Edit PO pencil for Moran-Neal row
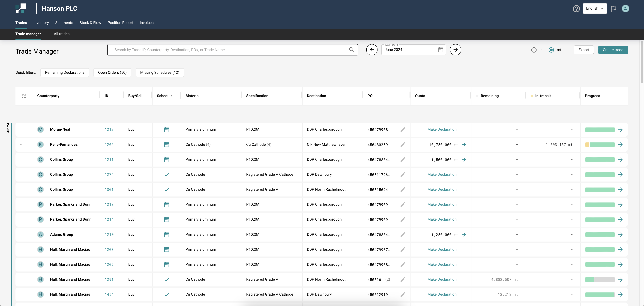 402,130
